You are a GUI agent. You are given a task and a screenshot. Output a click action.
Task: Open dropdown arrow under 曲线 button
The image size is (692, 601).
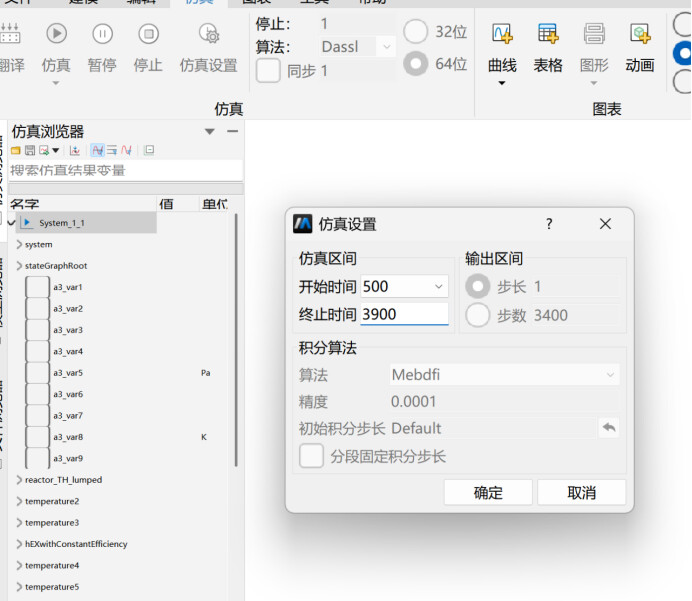coord(502,83)
